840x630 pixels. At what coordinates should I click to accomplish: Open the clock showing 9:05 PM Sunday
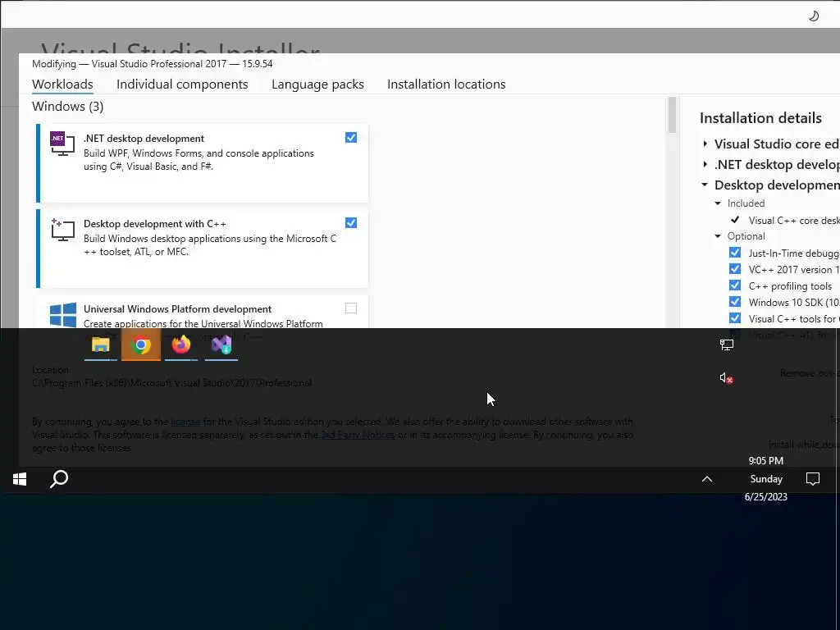point(766,479)
